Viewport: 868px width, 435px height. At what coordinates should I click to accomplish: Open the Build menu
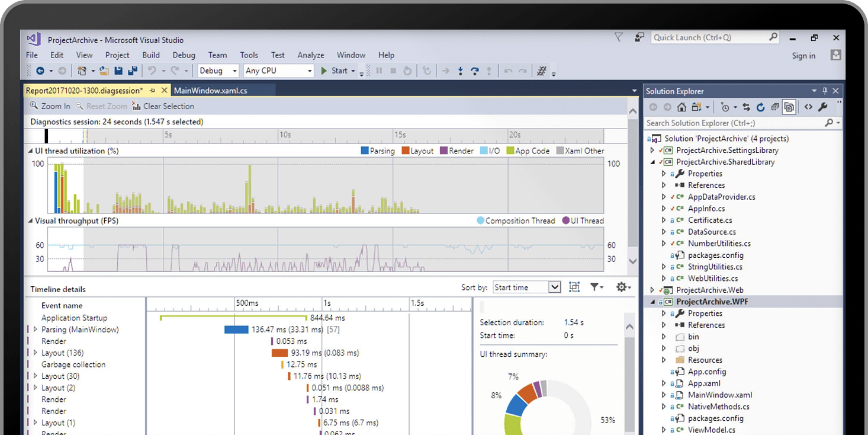(151, 55)
